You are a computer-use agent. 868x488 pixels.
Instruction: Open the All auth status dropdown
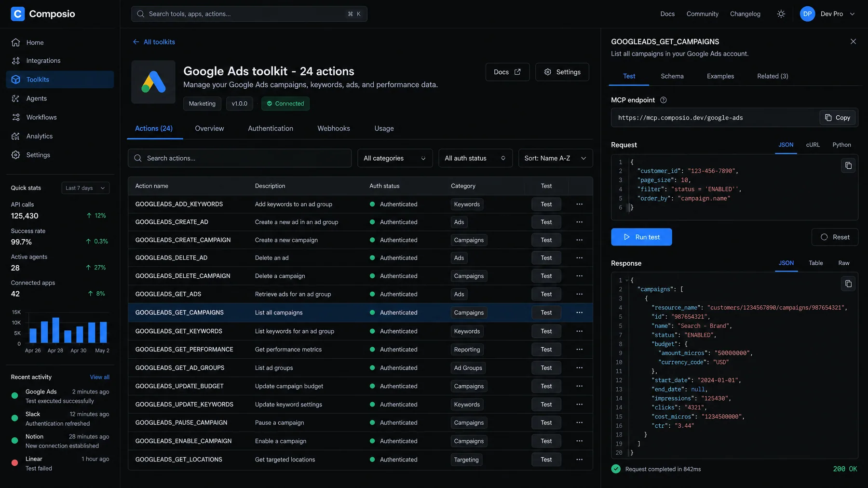click(x=475, y=158)
